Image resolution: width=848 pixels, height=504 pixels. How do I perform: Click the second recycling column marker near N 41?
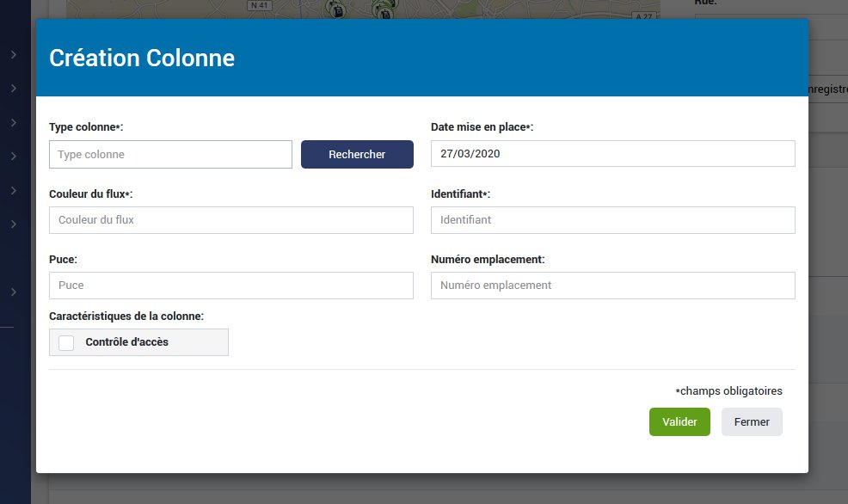click(x=384, y=11)
